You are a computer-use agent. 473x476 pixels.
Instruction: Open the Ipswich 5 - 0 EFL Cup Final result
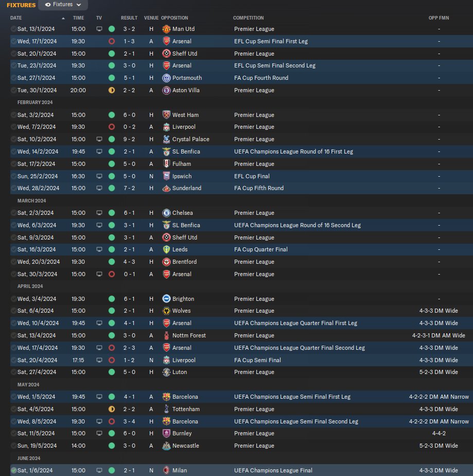pyautogui.click(x=129, y=176)
